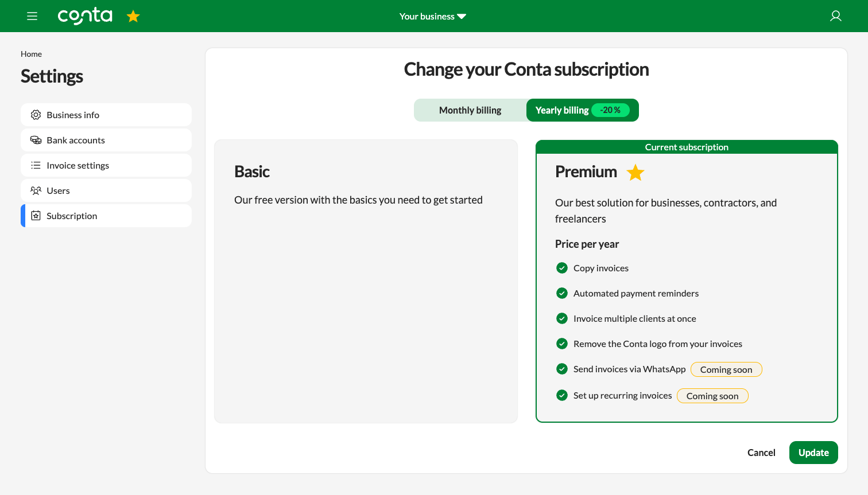Click the Bank accounts card icon

36,140
